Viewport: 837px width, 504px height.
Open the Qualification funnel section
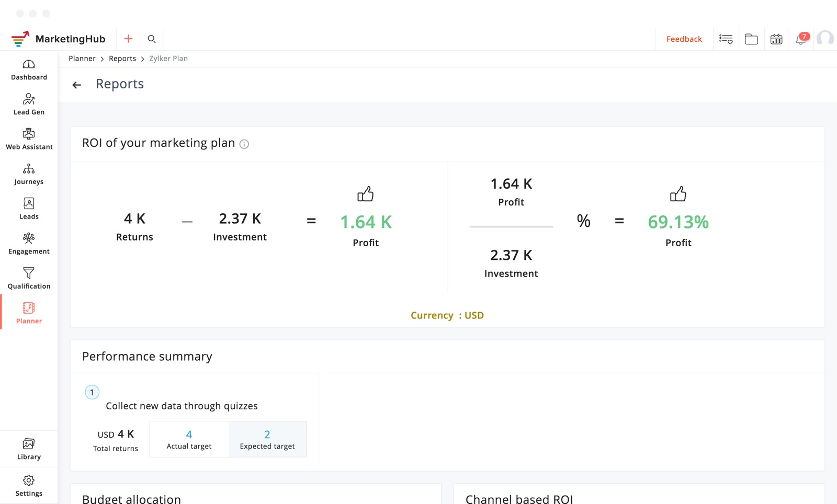[x=29, y=279]
